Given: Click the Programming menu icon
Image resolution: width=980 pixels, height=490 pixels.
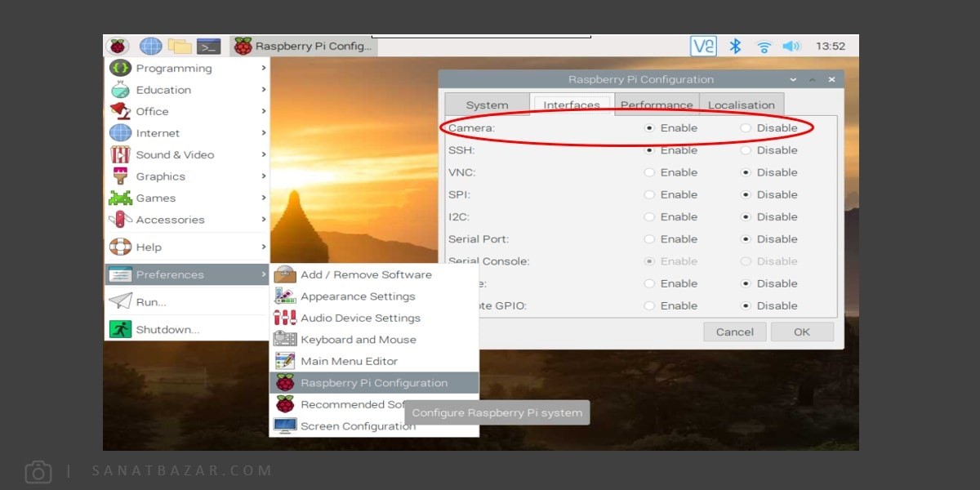Looking at the screenshot, I should click(120, 69).
